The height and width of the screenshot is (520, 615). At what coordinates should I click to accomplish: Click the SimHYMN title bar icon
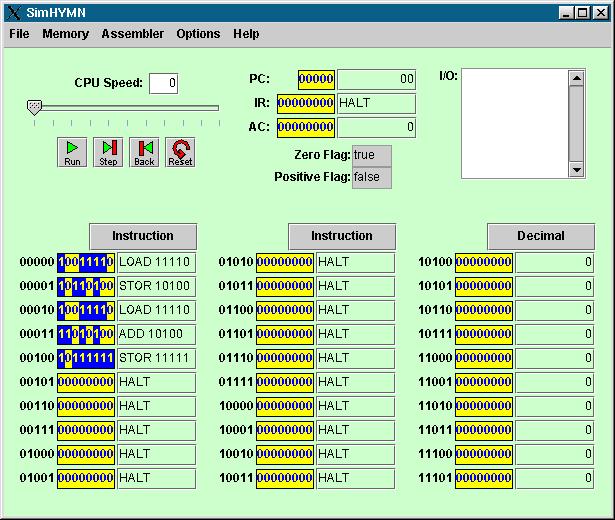pyautogui.click(x=12, y=12)
